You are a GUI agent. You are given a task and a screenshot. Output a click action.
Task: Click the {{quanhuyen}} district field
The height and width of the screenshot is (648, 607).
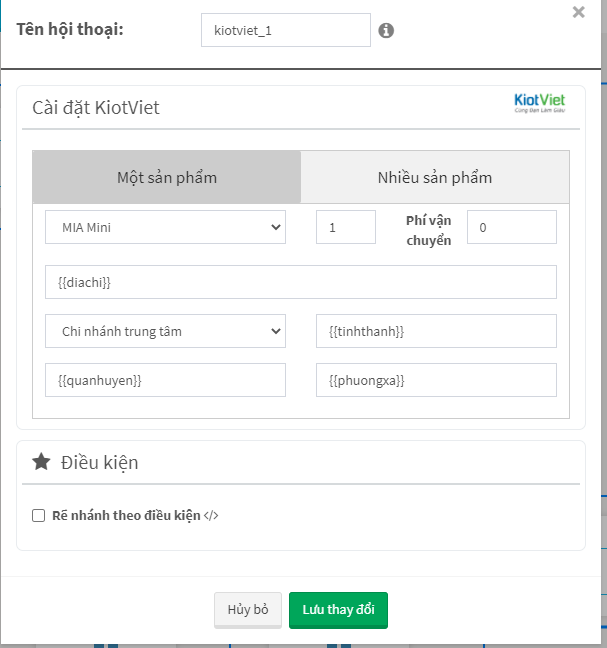coord(165,380)
